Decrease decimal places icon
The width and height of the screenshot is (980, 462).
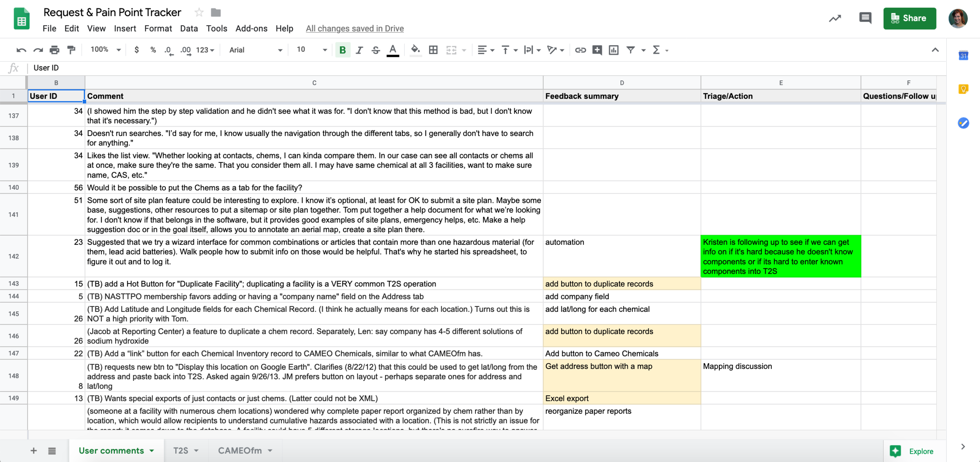coord(169,51)
